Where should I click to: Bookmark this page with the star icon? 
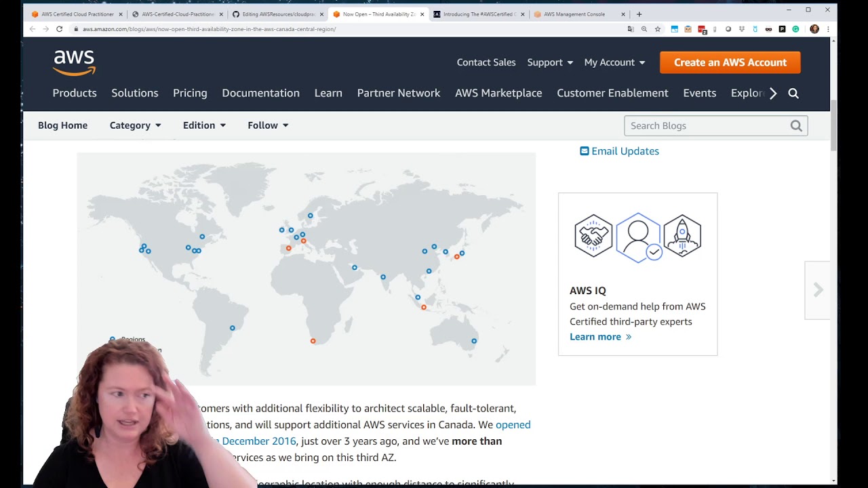pos(658,29)
